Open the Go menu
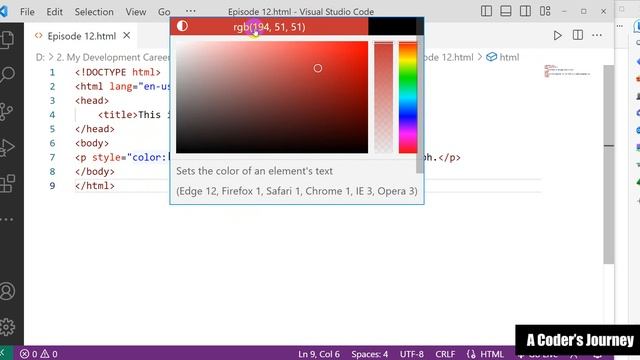640x360 pixels. point(164,12)
